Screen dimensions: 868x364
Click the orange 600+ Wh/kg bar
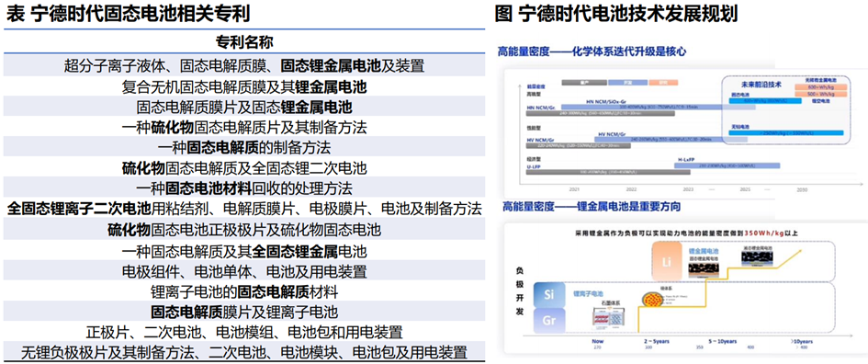tap(822, 87)
